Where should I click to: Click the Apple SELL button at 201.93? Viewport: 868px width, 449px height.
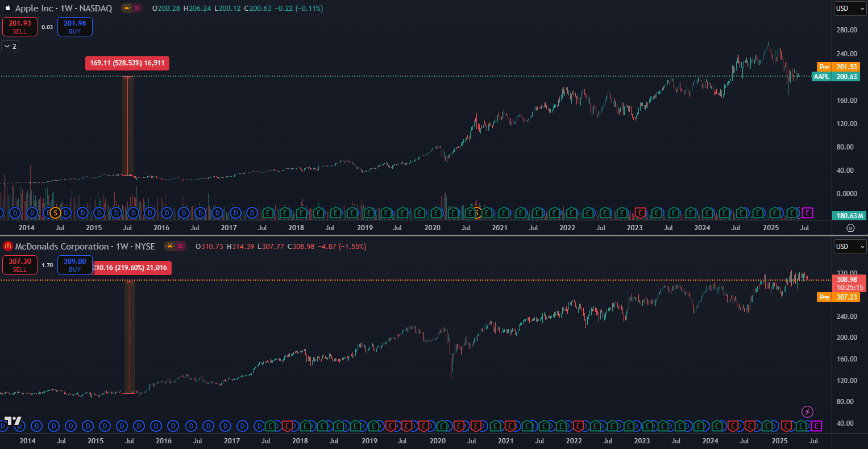point(20,27)
